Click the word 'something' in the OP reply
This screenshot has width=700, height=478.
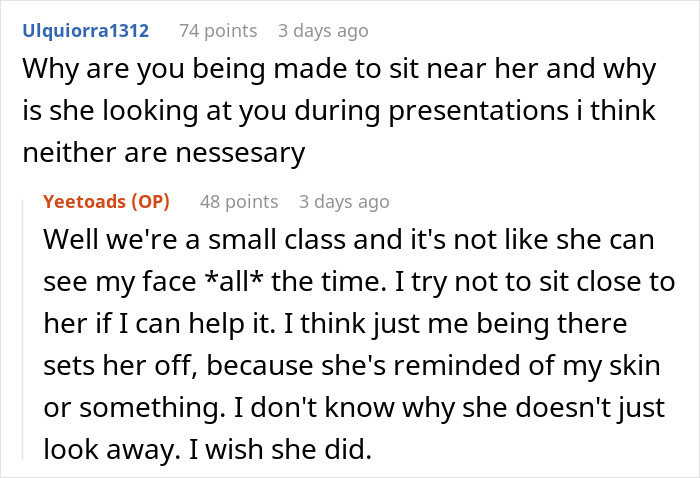[x=152, y=408]
